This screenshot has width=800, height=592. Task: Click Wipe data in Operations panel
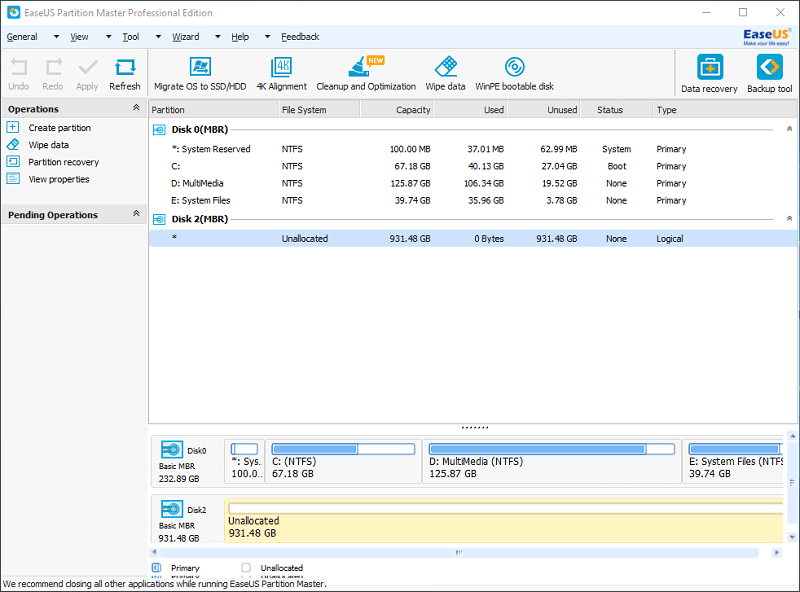(x=48, y=145)
